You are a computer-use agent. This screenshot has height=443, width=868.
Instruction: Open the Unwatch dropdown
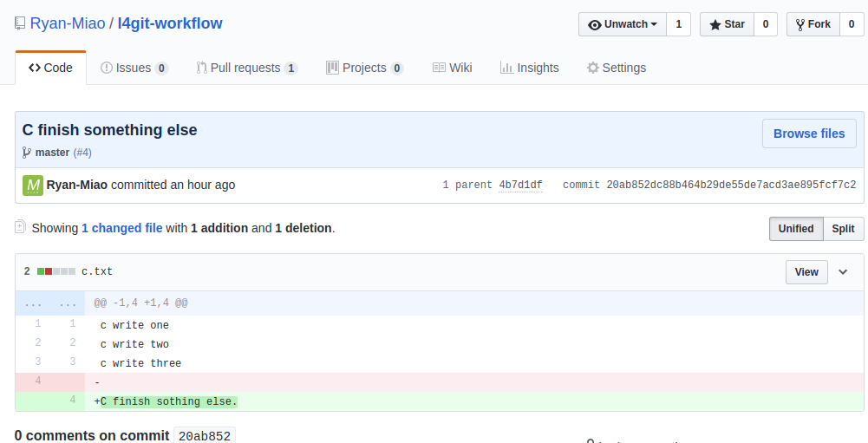pyautogui.click(x=623, y=24)
